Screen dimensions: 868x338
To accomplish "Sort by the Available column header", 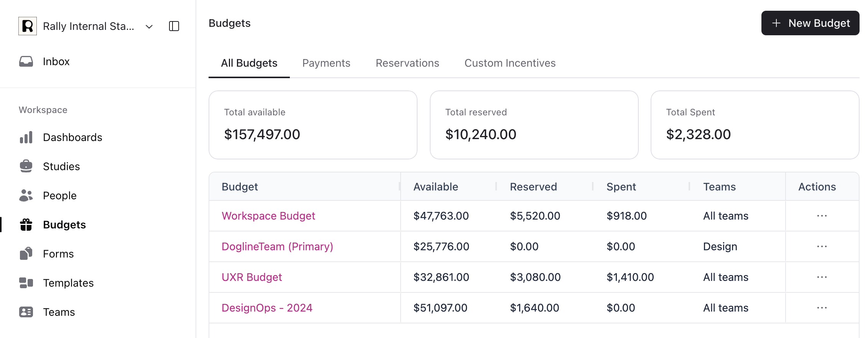I will click(436, 187).
